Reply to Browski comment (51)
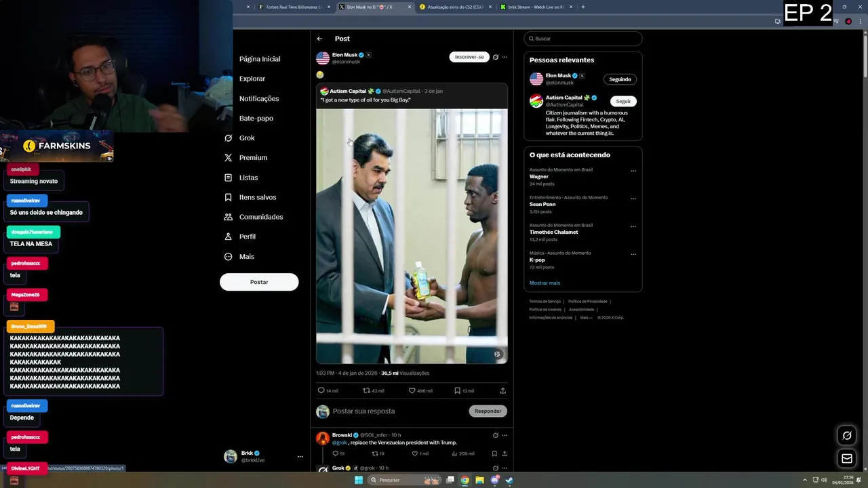 point(338,453)
